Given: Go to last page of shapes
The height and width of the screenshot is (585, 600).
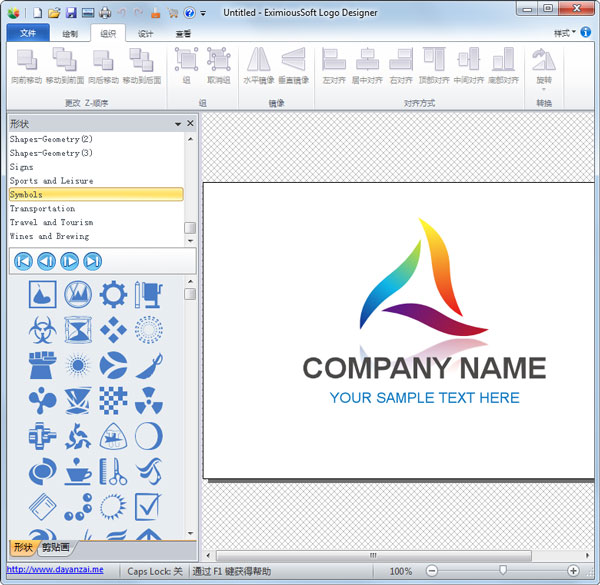Looking at the screenshot, I should click(93, 261).
